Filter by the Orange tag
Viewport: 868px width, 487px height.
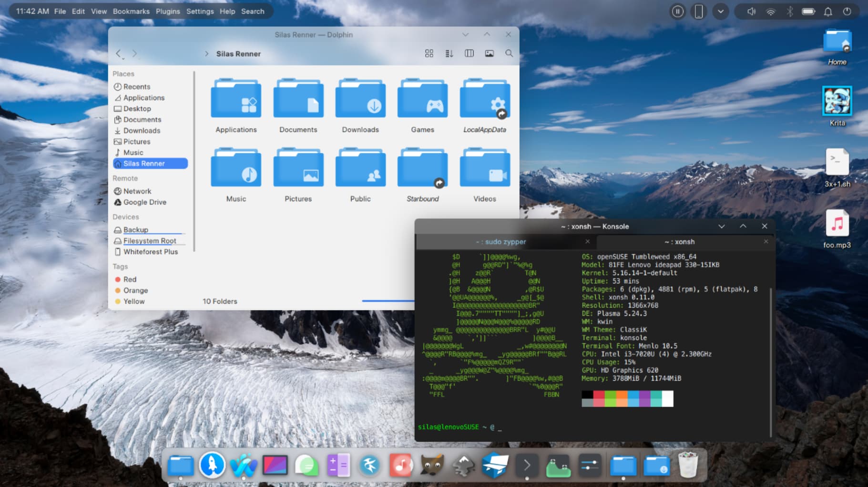coord(150,290)
